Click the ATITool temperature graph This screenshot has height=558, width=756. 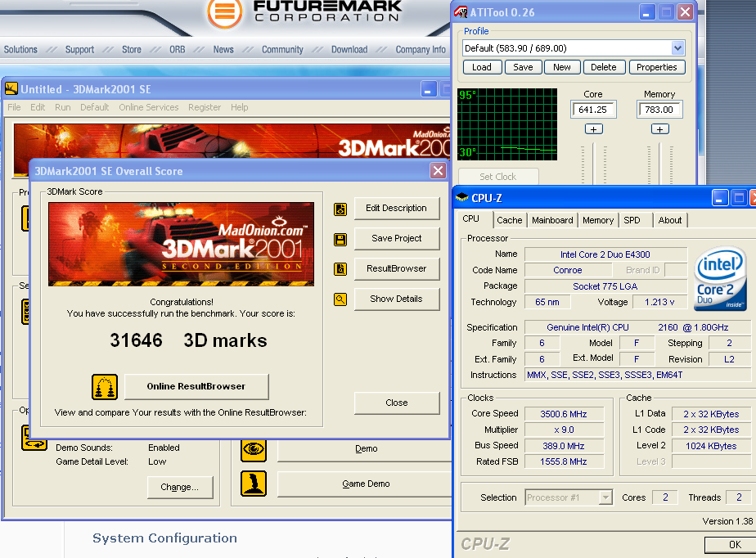coord(506,124)
